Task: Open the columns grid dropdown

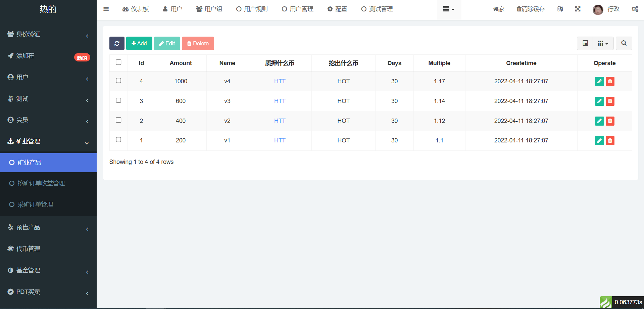Action: point(603,43)
